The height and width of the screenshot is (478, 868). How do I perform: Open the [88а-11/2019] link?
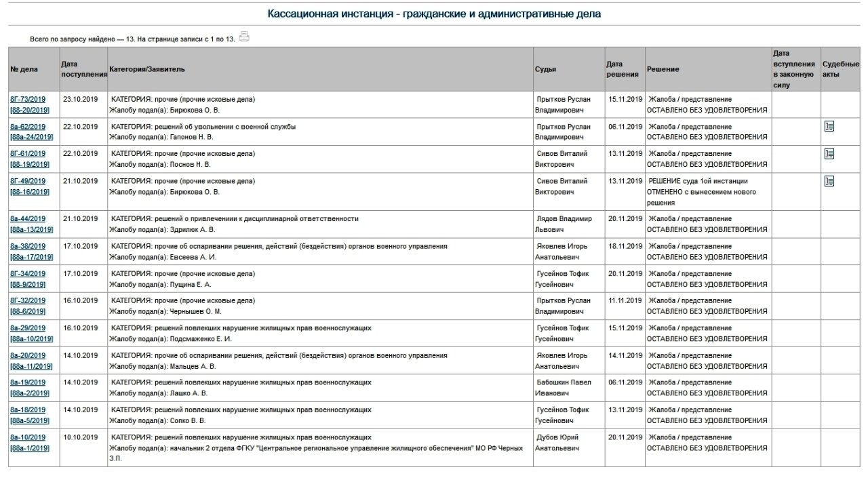(x=31, y=366)
